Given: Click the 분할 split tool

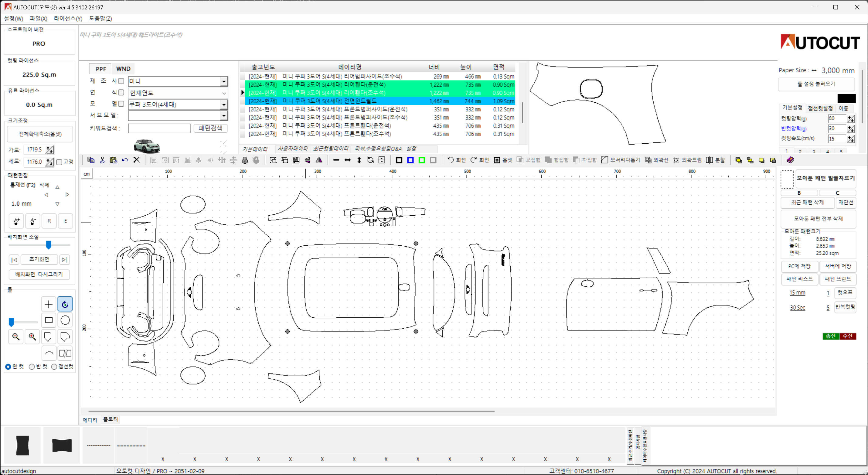Looking at the screenshot, I should pyautogui.click(x=715, y=160).
